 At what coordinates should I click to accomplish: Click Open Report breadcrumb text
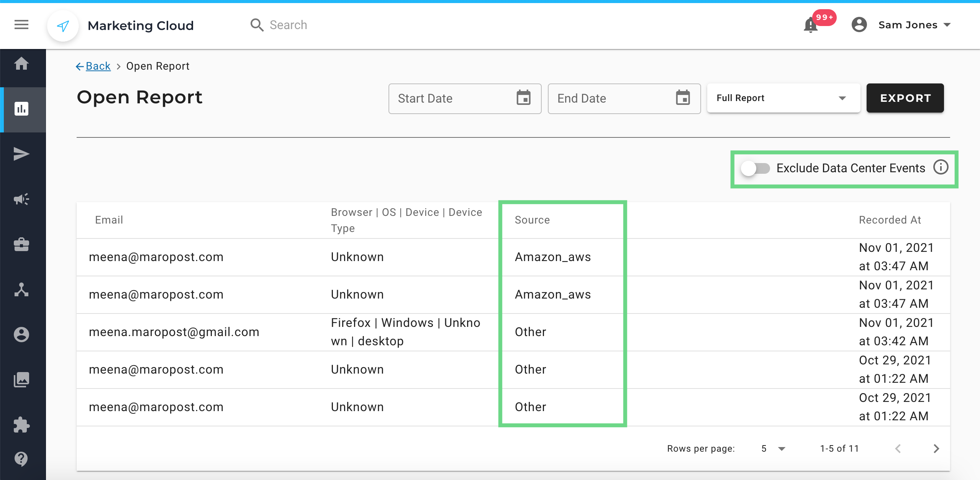[x=158, y=66]
